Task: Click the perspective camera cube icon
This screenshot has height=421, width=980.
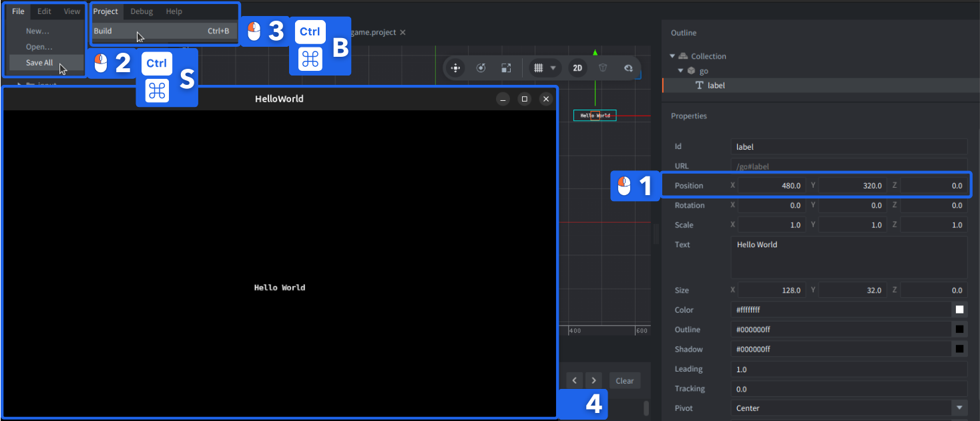Action: point(603,67)
